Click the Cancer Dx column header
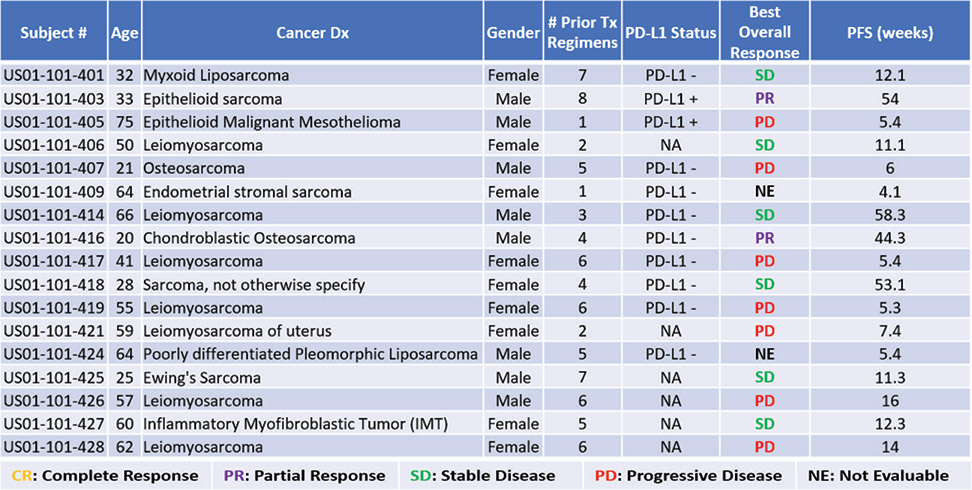Viewport: 972px width, 490px height. [311, 32]
